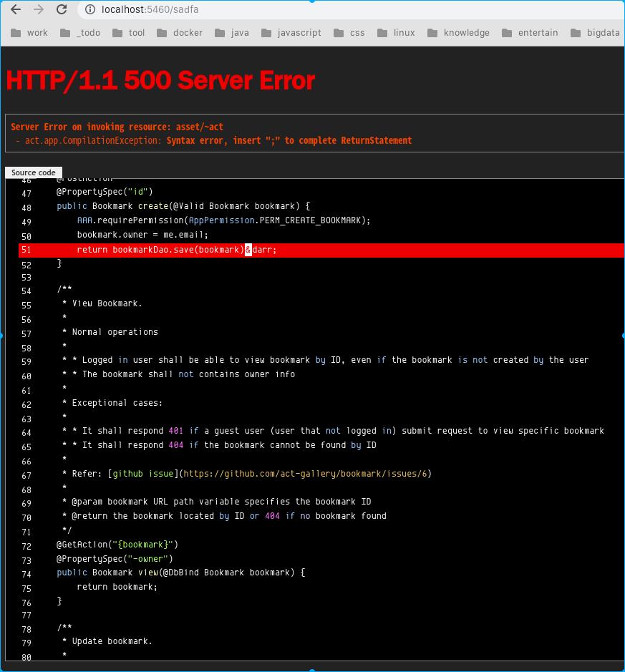
Task: Click the CompilationException syntax error line
Action: tap(213, 140)
